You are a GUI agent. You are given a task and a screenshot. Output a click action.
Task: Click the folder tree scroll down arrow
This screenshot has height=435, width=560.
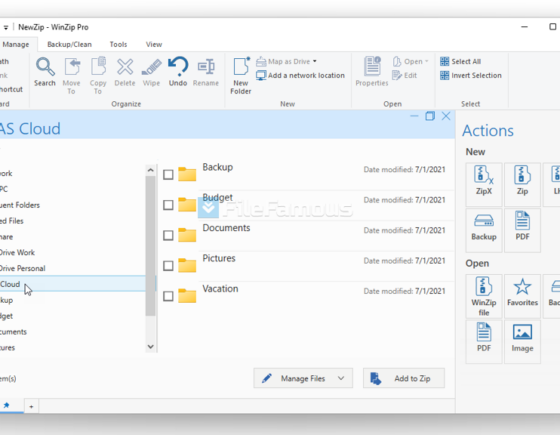(x=150, y=346)
